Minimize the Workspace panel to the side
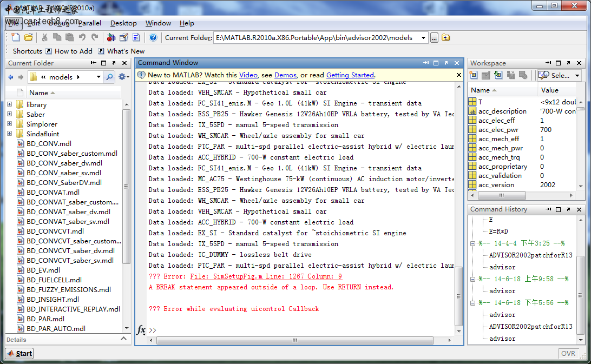The image size is (591, 364). [x=548, y=63]
